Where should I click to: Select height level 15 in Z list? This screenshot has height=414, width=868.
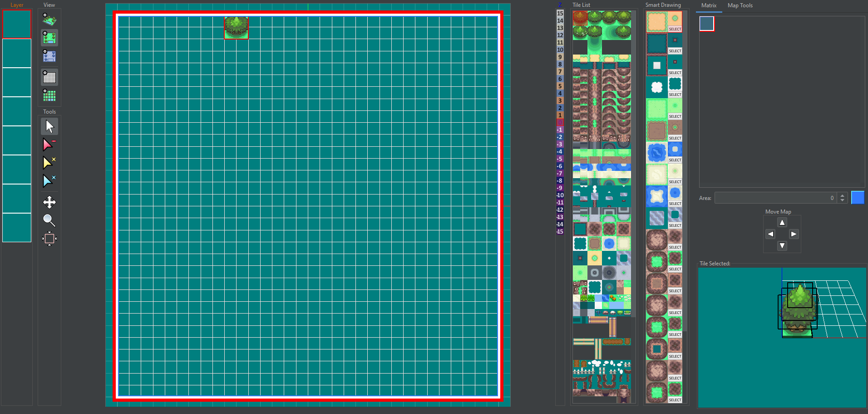560,14
